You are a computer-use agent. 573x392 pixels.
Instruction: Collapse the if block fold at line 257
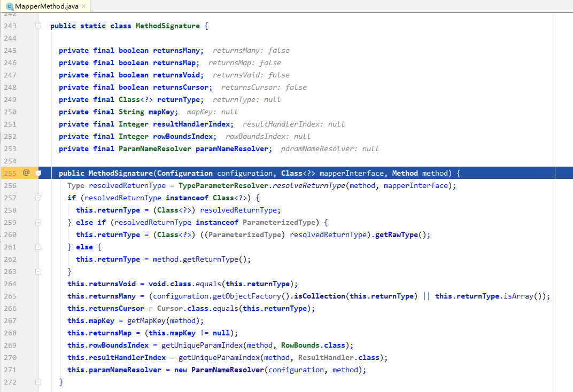tap(38, 198)
